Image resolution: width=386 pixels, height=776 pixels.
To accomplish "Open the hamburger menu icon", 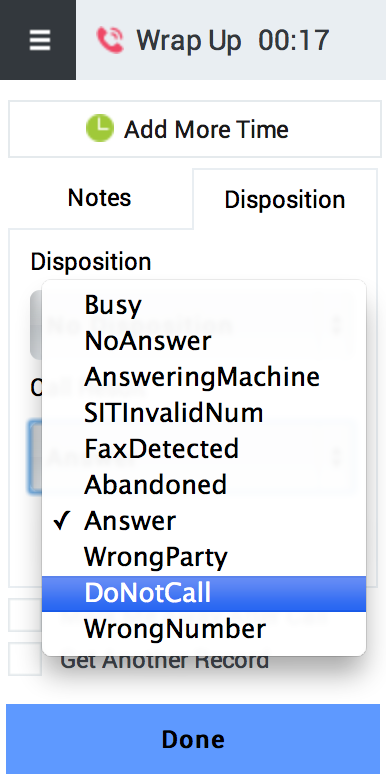I will [39, 40].
